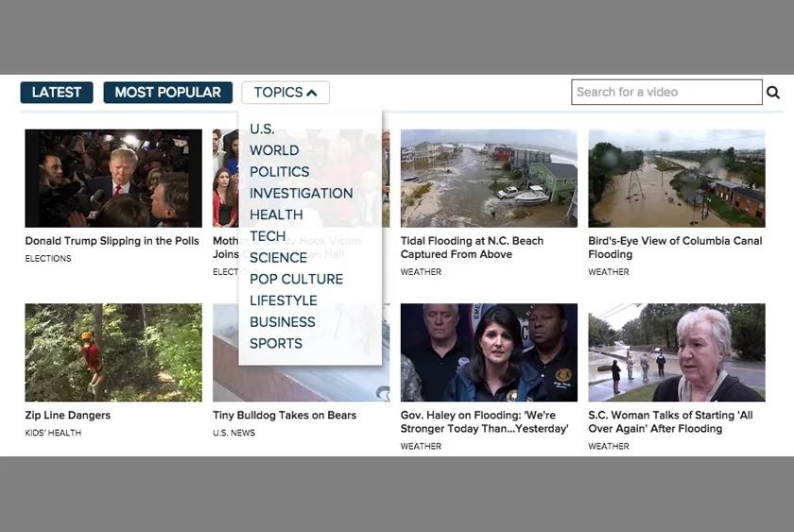Open 'Donald Trump Slipping in the Polls' headline
This screenshot has width=794, height=532.
[x=112, y=241]
